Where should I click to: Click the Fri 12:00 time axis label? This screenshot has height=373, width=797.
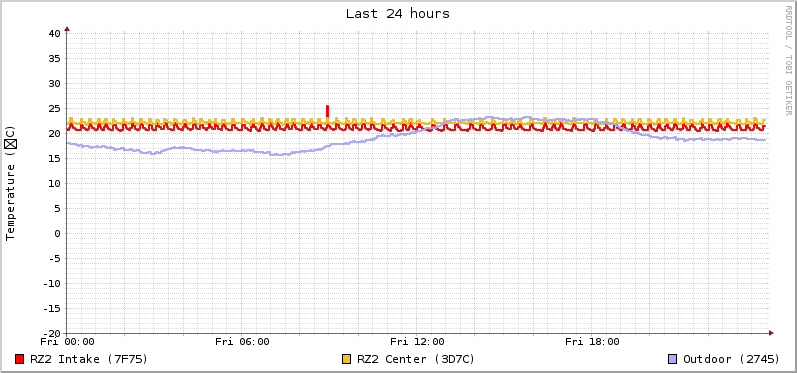pyautogui.click(x=417, y=341)
